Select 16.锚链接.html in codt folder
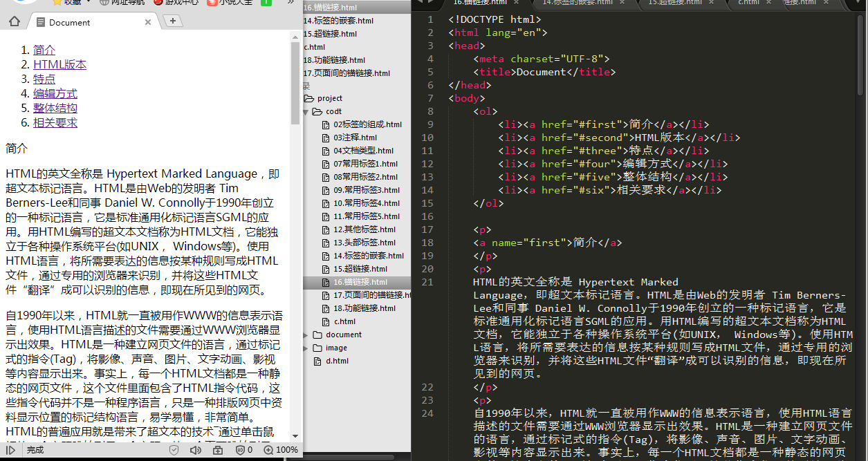This screenshot has width=868, height=461. [360, 282]
